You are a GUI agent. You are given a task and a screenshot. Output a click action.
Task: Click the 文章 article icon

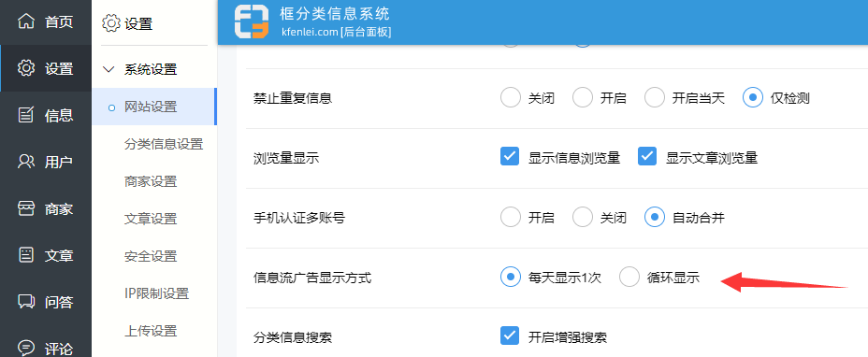[x=25, y=255]
